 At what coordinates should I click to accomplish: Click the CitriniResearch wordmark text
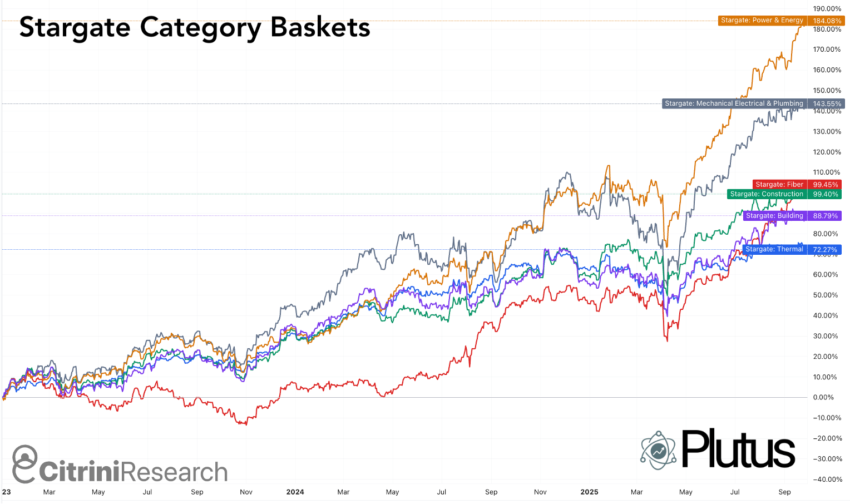click(x=134, y=472)
